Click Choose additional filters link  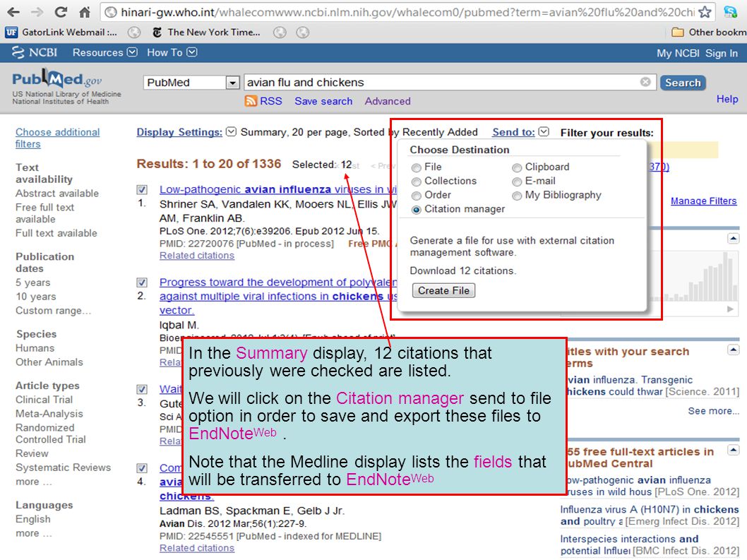click(58, 138)
